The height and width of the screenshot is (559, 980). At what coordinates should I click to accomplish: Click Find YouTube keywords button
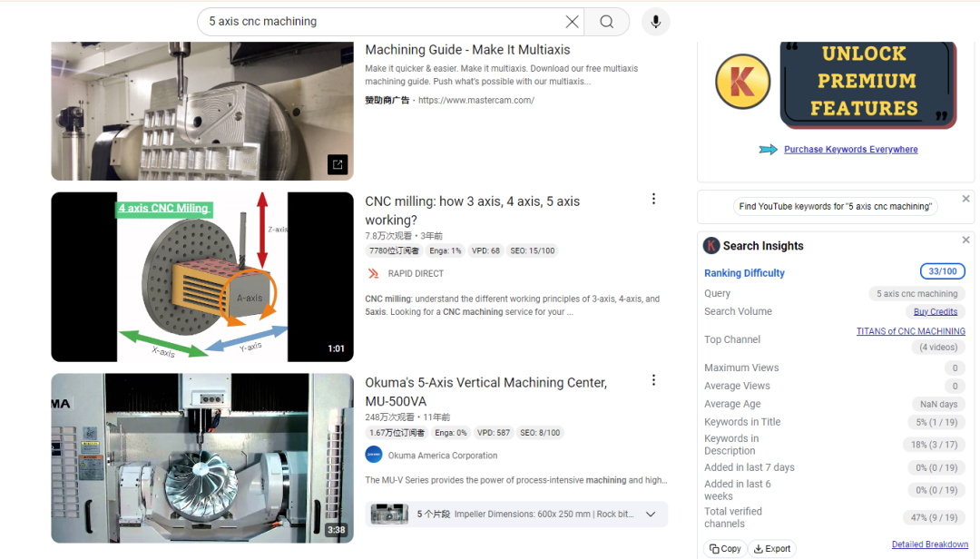(835, 206)
